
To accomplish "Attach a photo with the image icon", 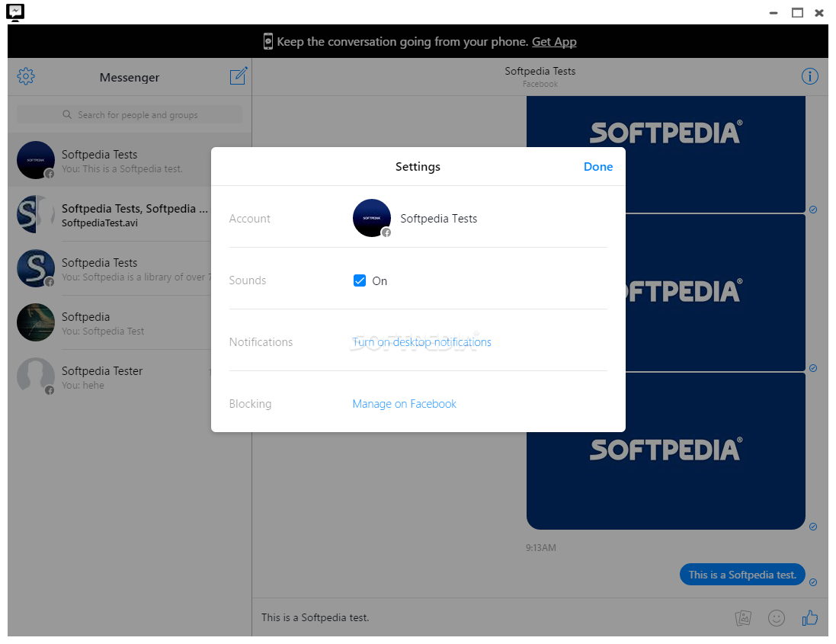I will (x=743, y=618).
